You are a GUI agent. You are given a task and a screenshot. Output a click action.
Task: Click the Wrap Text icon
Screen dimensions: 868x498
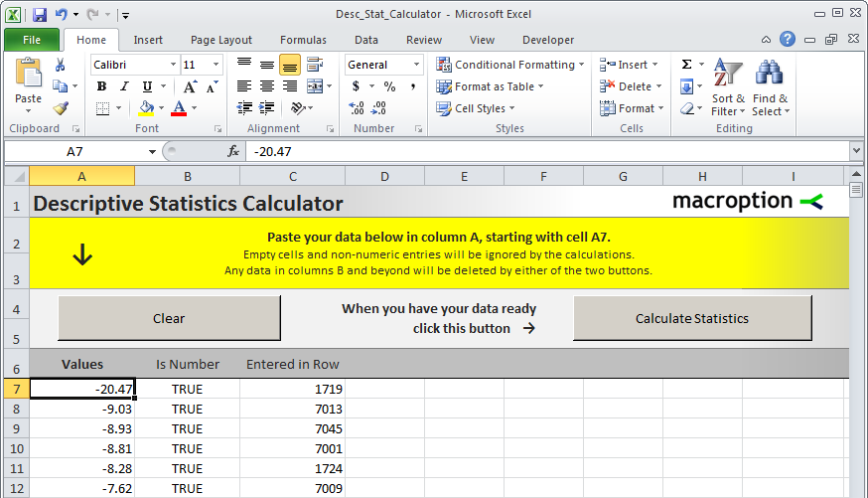[x=315, y=65]
